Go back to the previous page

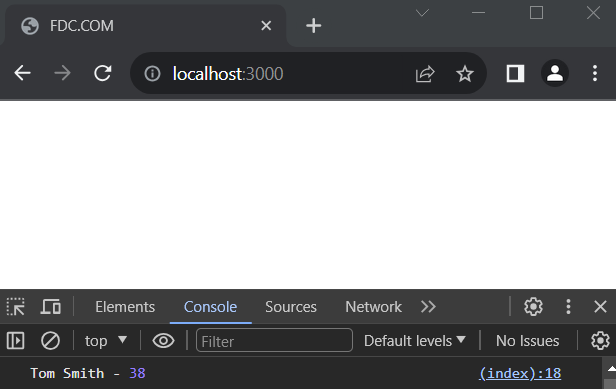pos(22,73)
